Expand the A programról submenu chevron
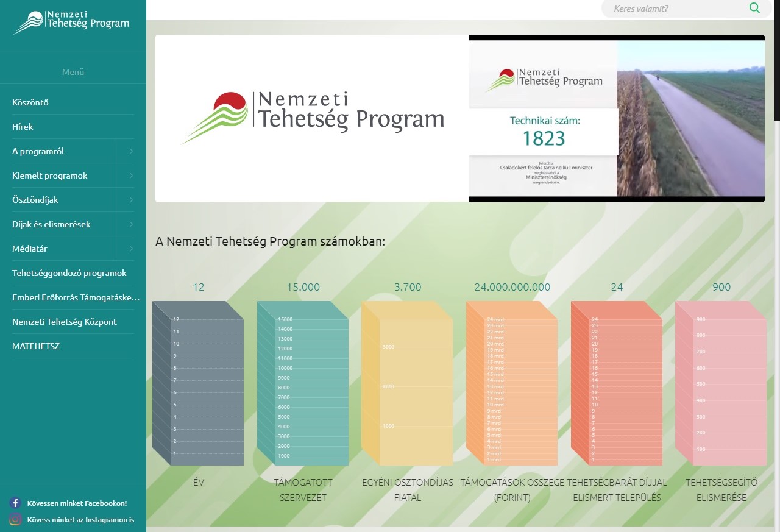 click(131, 151)
